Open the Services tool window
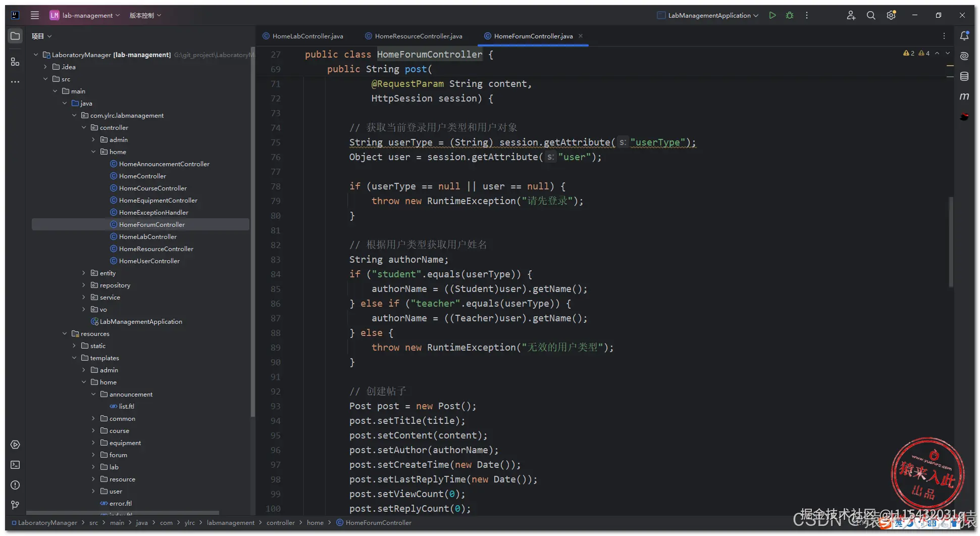 tap(15, 445)
